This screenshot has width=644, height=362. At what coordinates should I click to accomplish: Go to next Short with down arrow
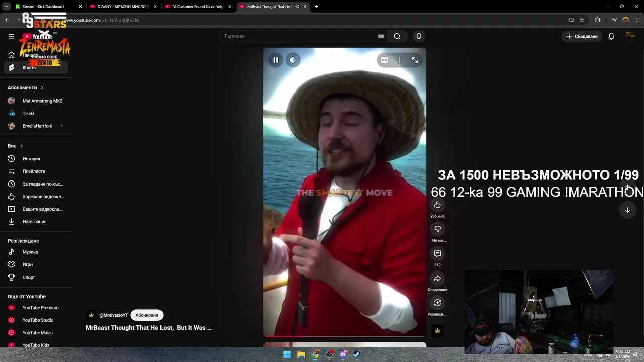coord(627,210)
